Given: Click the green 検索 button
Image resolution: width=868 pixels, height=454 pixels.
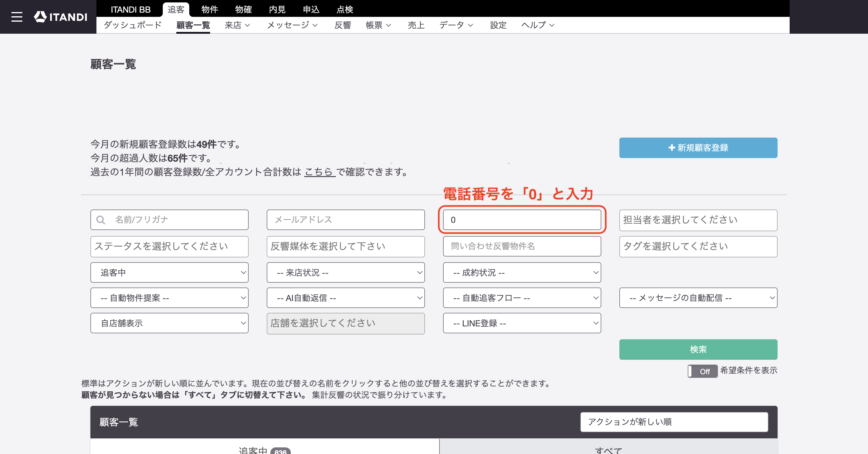Looking at the screenshot, I should (x=698, y=349).
